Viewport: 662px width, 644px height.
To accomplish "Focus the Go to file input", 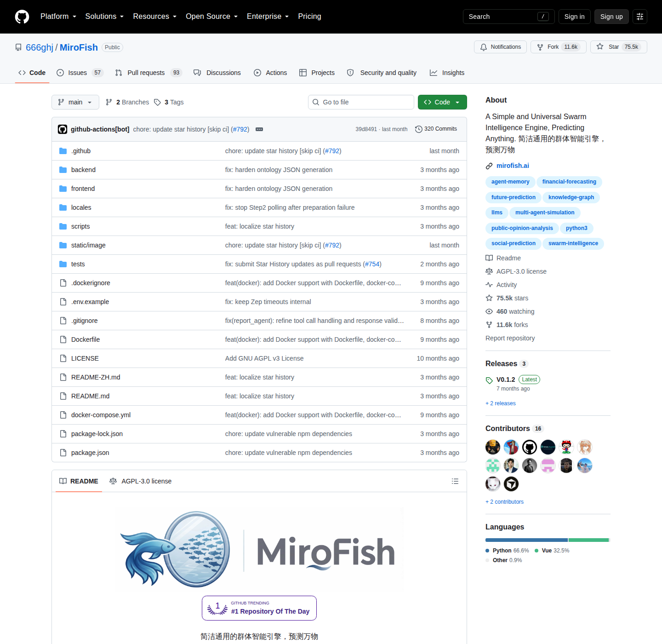I will (x=361, y=102).
